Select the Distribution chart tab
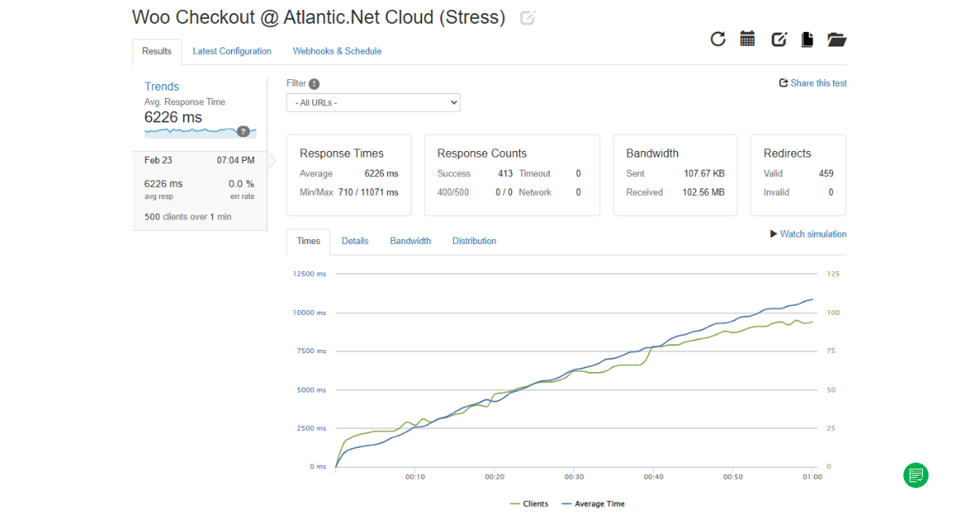This screenshot has height=514, width=980. click(x=474, y=241)
